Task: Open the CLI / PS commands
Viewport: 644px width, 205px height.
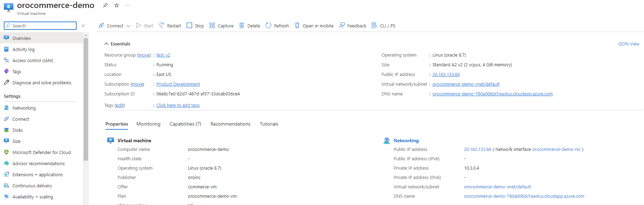Action: (x=383, y=26)
